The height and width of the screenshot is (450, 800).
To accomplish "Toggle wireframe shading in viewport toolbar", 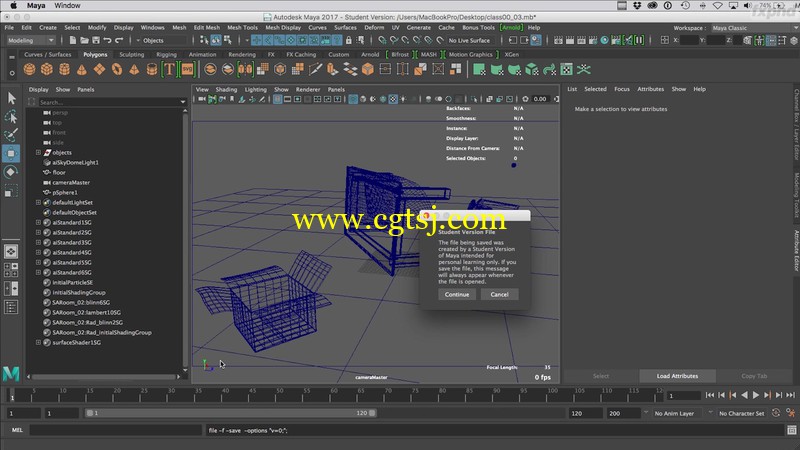I will 353,99.
